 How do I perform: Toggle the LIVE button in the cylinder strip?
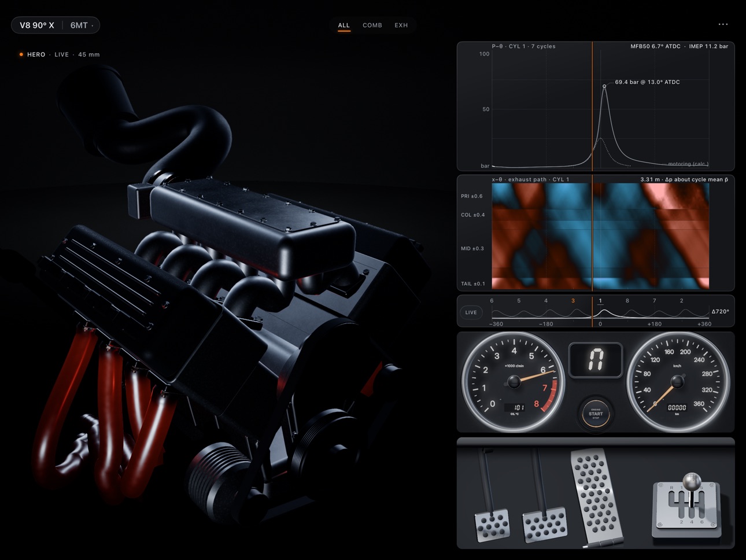tap(471, 312)
